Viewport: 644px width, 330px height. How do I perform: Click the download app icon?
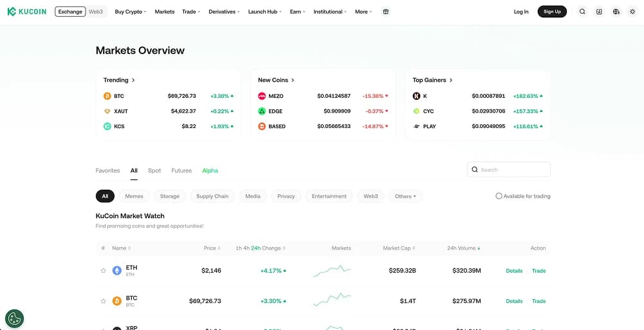click(599, 12)
